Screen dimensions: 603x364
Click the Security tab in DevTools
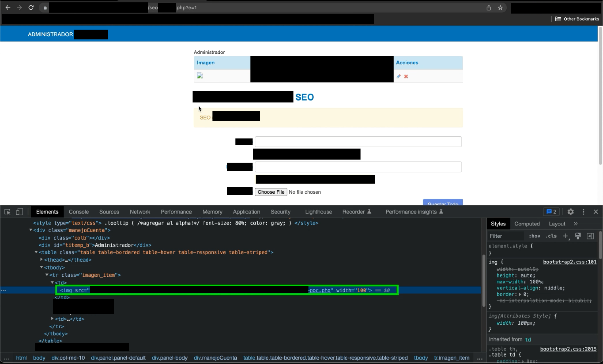281,212
